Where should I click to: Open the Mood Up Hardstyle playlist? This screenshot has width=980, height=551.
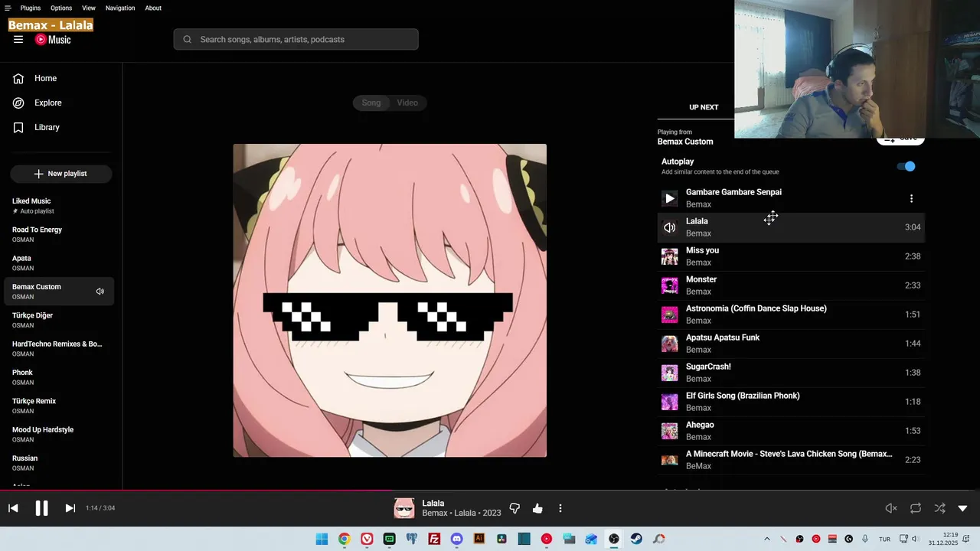[59, 434]
